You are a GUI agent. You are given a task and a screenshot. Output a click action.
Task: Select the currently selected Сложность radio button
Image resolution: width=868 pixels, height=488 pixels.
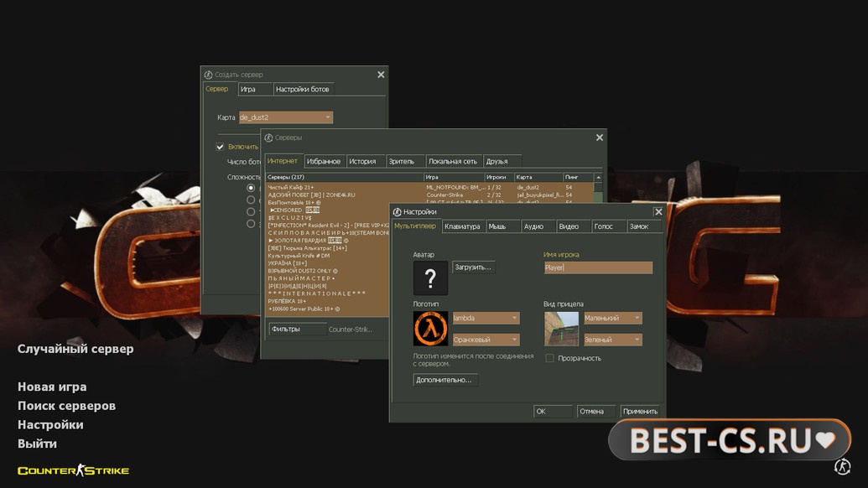(x=251, y=188)
